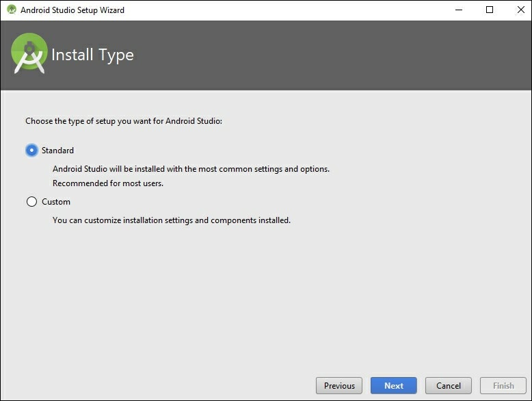532x401 pixels.
Task: Click the 'Standard' option label
Action: pyautogui.click(x=57, y=151)
